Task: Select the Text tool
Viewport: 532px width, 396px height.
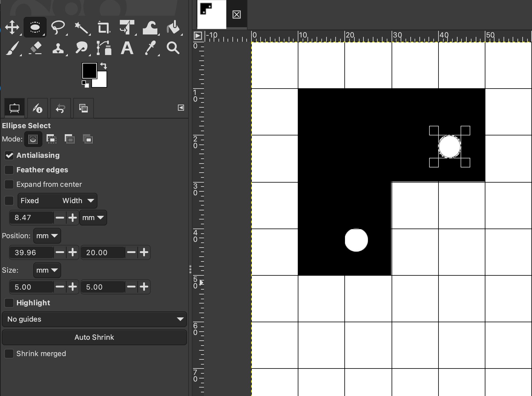Action: tap(127, 48)
